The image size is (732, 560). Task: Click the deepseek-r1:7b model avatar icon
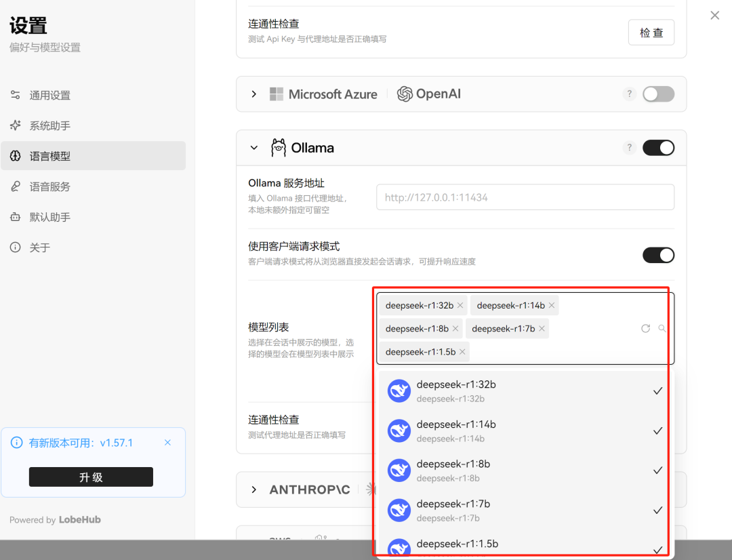399,510
